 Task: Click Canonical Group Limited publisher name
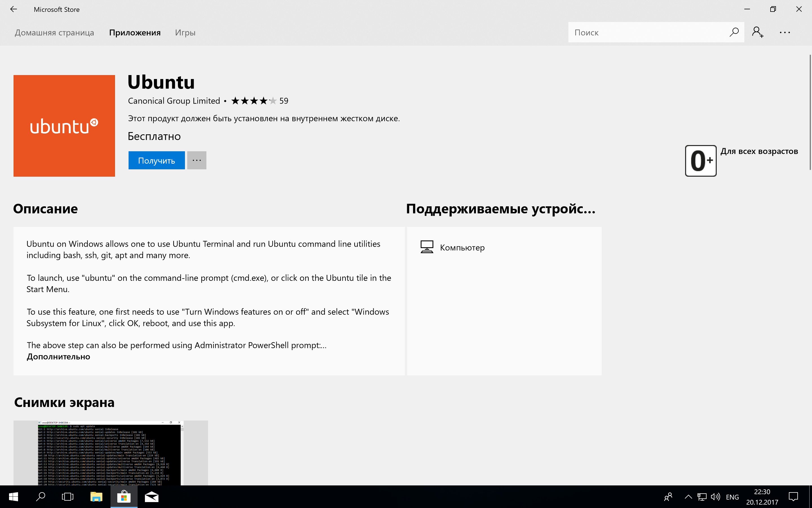[174, 101]
